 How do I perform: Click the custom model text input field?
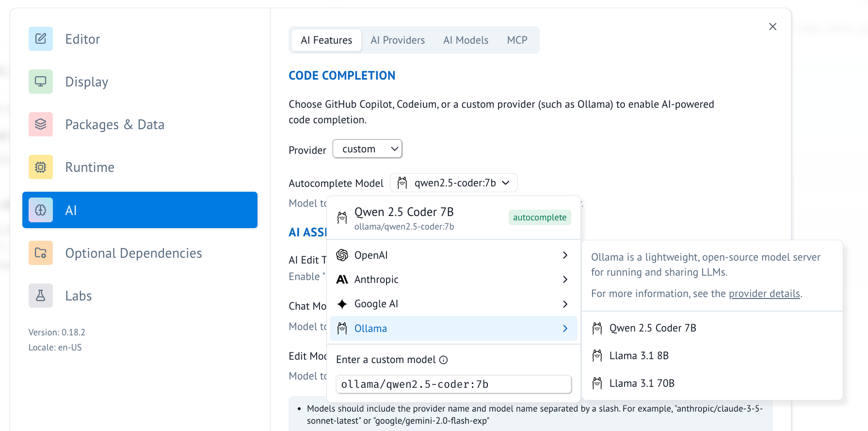(453, 384)
